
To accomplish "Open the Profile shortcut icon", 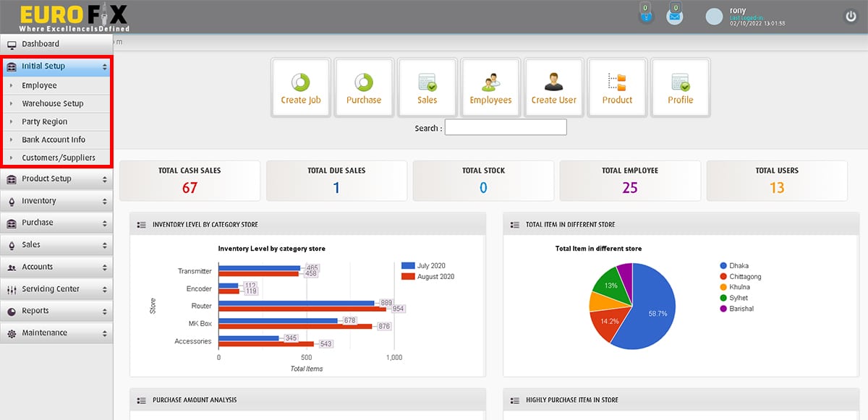I will pyautogui.click(x=681, y=87).
